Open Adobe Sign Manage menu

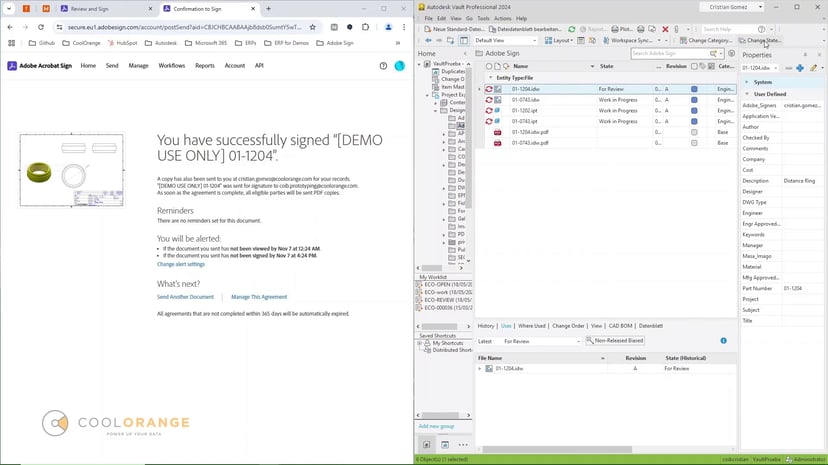pyautogui.click(x=138, y=66)
